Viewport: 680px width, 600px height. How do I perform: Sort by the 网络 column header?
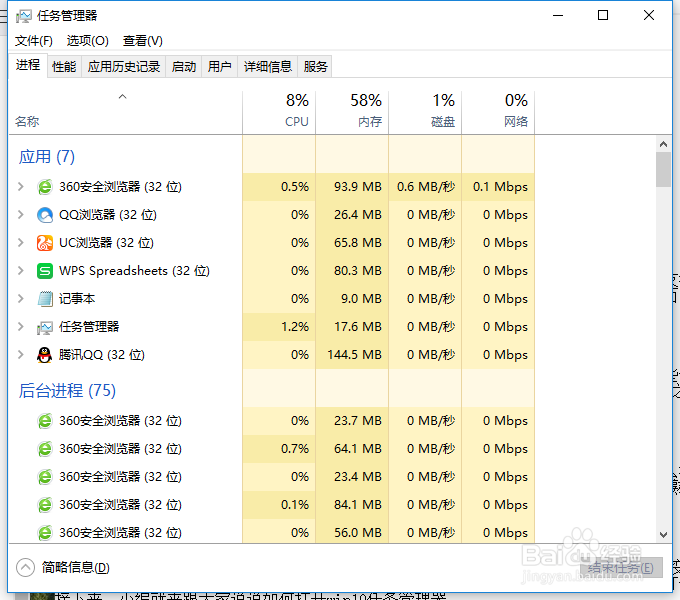(x=498, y=112)
